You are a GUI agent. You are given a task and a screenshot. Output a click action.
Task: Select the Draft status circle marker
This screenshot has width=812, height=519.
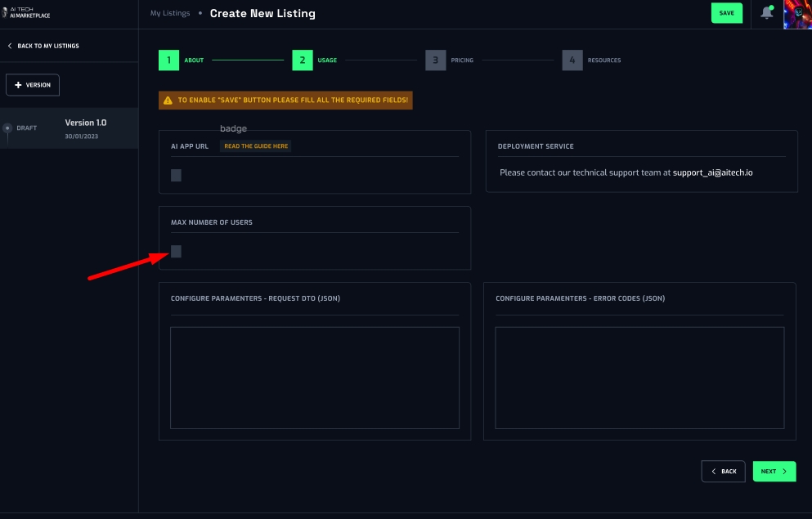pyautogui.click(x=7, y=128)
